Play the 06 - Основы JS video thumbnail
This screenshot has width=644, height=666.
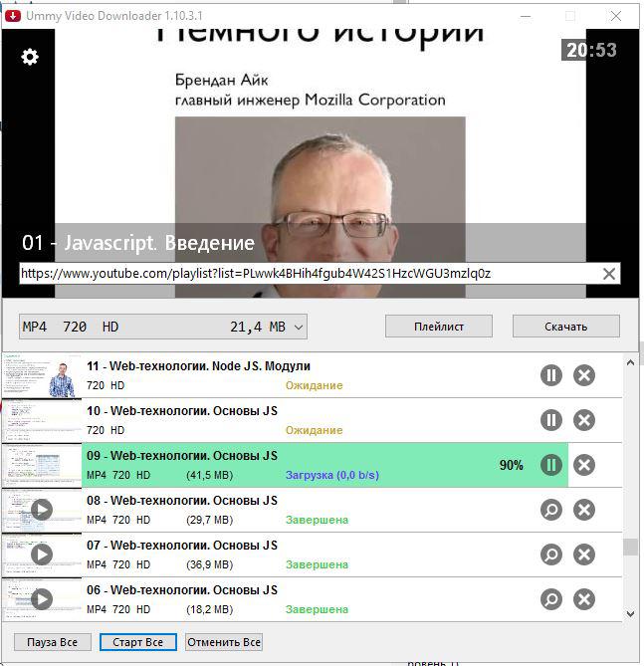pos(42,599)
